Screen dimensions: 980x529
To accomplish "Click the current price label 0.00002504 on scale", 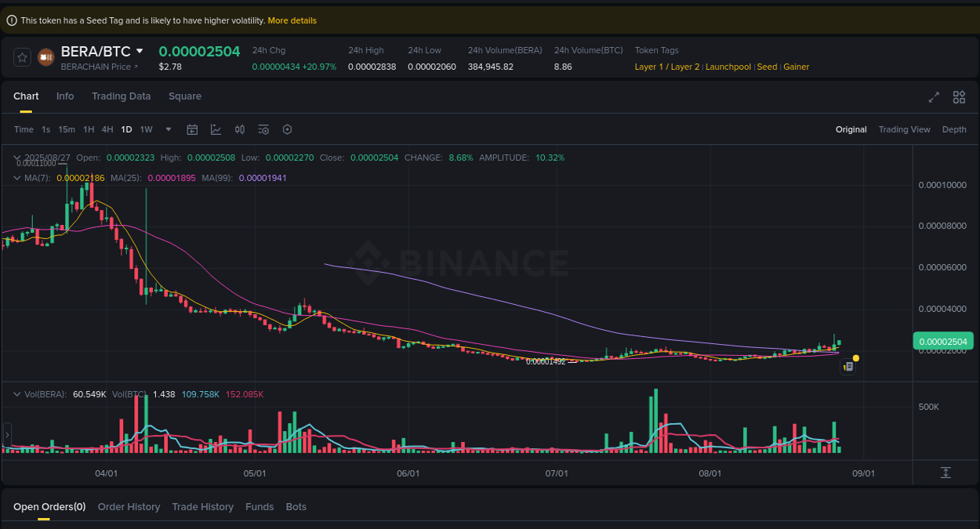I will (x=943, y=341).
